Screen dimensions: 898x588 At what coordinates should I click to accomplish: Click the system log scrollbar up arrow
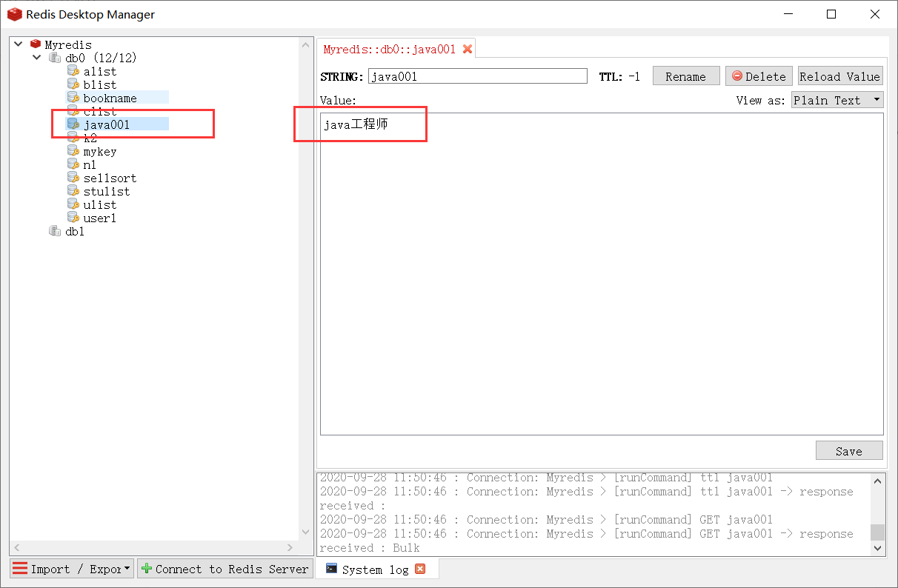878,481
